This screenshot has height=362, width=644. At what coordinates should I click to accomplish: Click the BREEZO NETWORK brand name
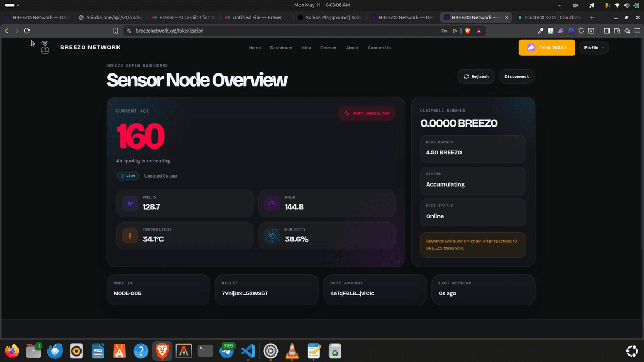[90, 47]
